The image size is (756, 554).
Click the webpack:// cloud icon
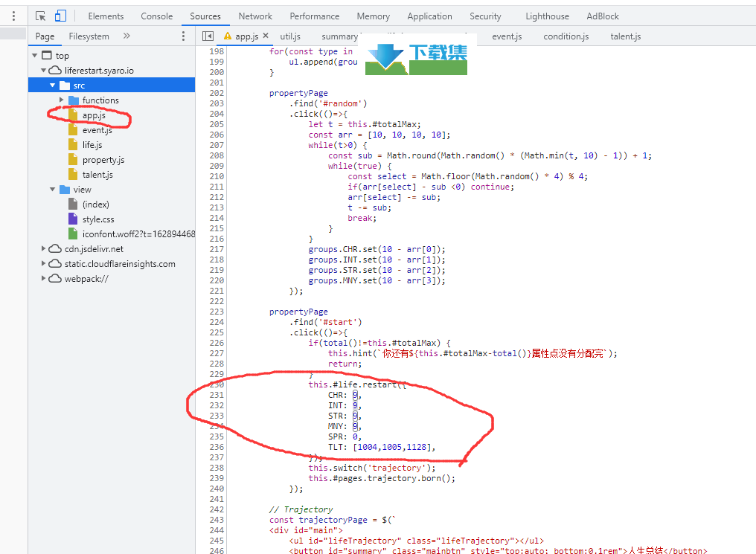[x=56, y=278]
